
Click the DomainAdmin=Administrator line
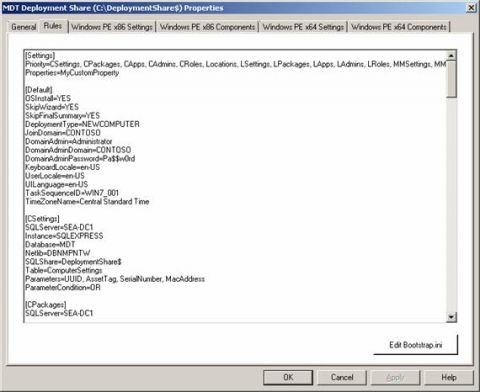[69, 141]
